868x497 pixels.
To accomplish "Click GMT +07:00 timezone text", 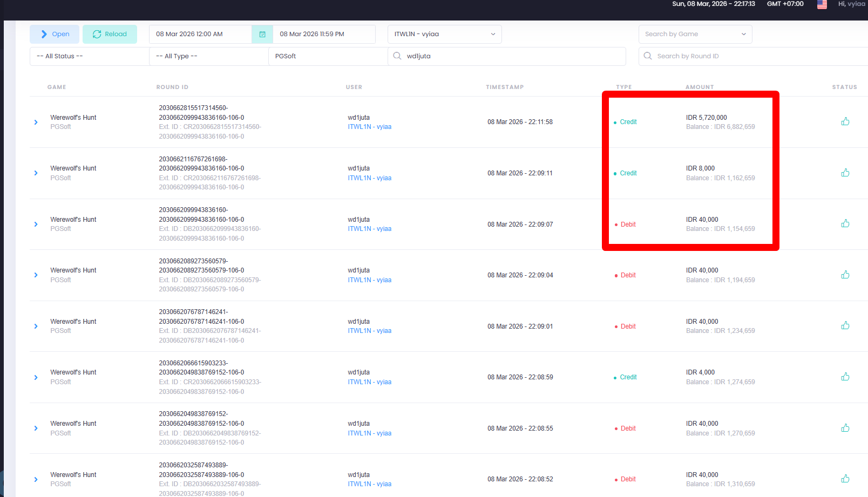I will click(785, 4).
